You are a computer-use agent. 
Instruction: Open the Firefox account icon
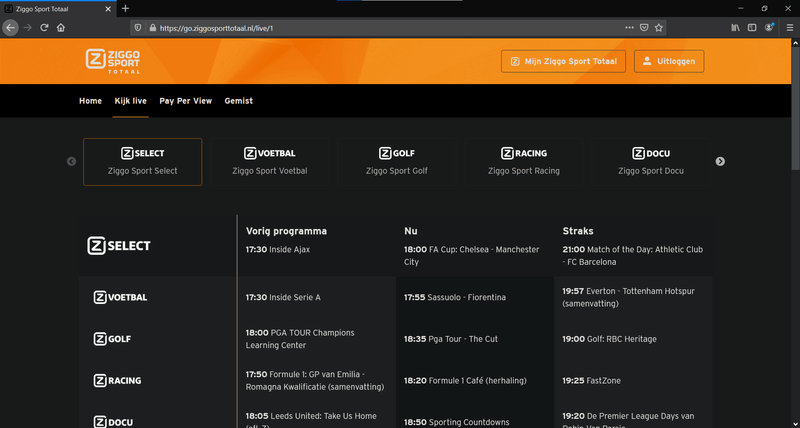pyautogui.click(x=769, y=28)
